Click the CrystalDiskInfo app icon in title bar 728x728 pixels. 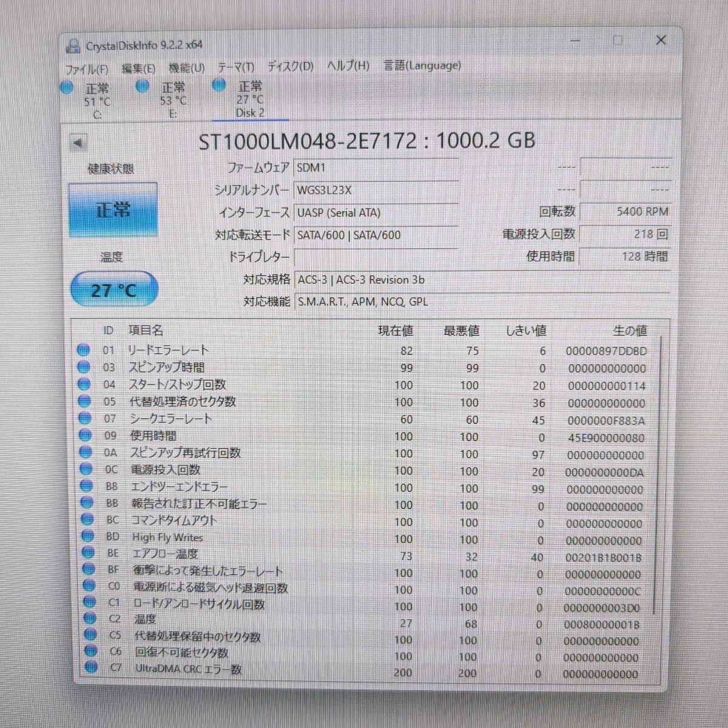[x=73, y=45]
